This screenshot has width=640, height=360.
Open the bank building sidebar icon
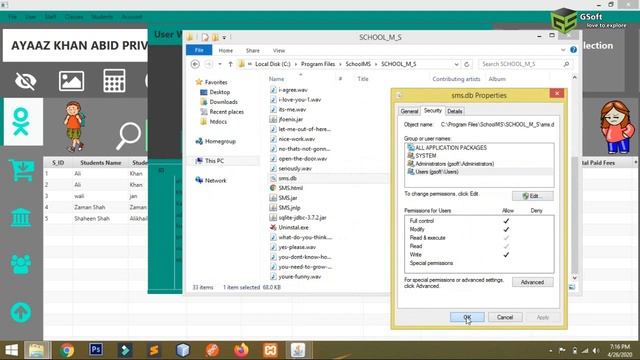click(21, 217)
